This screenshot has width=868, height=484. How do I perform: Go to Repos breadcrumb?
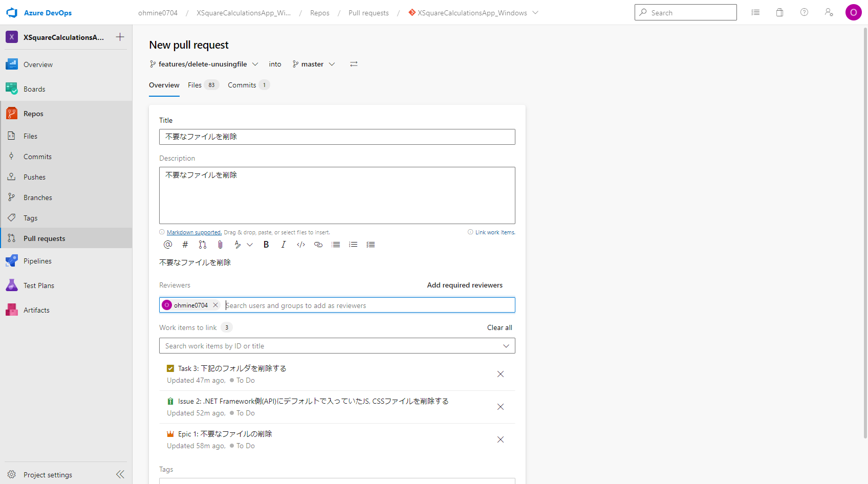pyautogui.click(x=320, y=13)
